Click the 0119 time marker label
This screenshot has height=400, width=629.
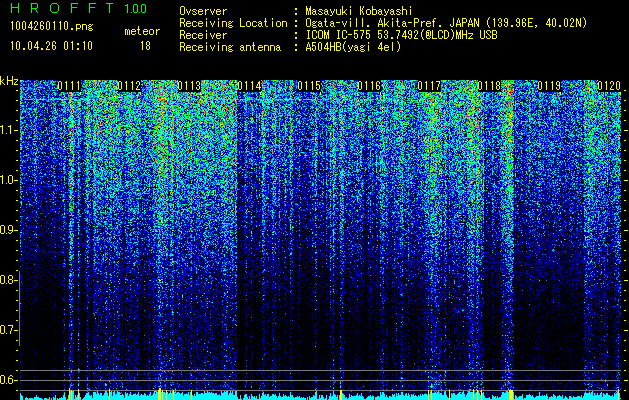pyautogui.click(x=549, y=86)
